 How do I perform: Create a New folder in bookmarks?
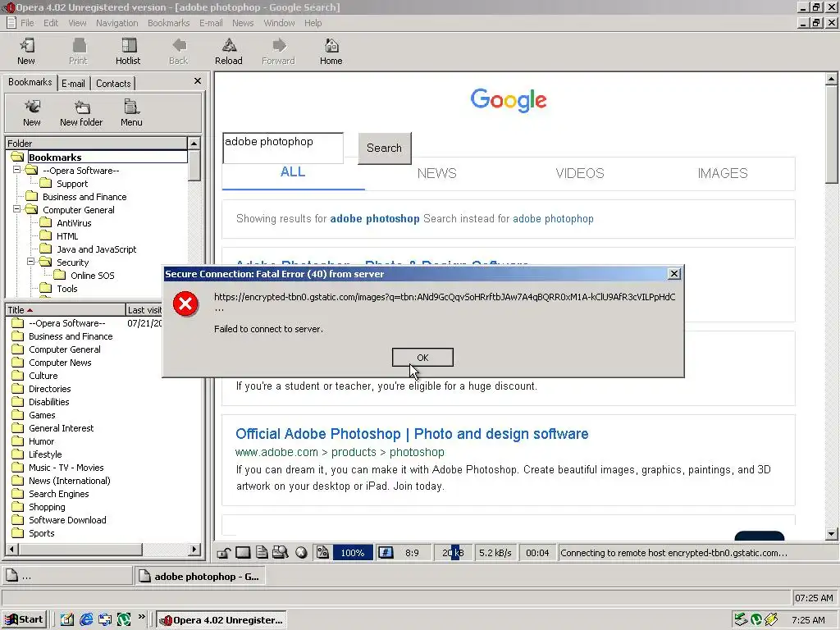click(x=81, y=107)
